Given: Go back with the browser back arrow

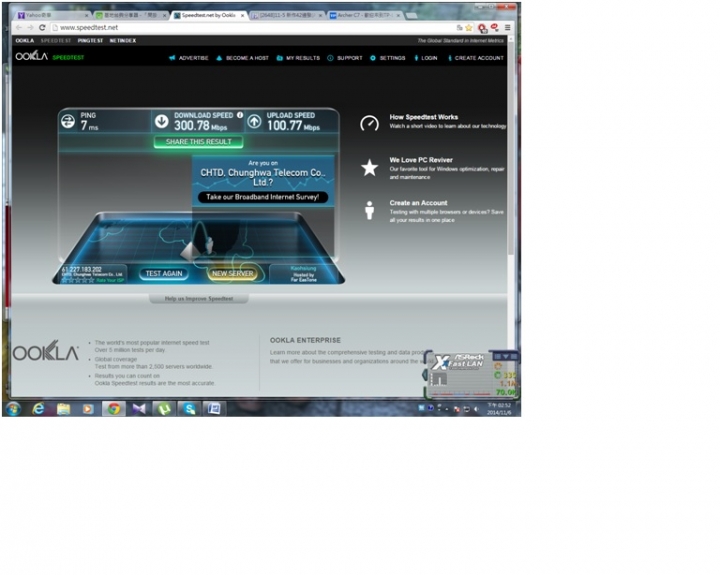Looking at the screenshot, I should pos(19,28).
